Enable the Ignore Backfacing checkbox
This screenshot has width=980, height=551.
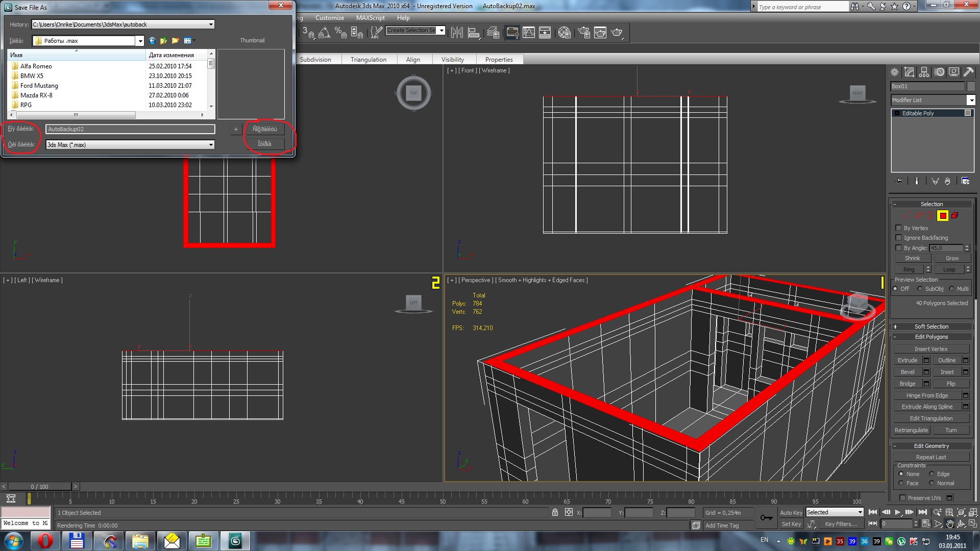tap(899, 238)
